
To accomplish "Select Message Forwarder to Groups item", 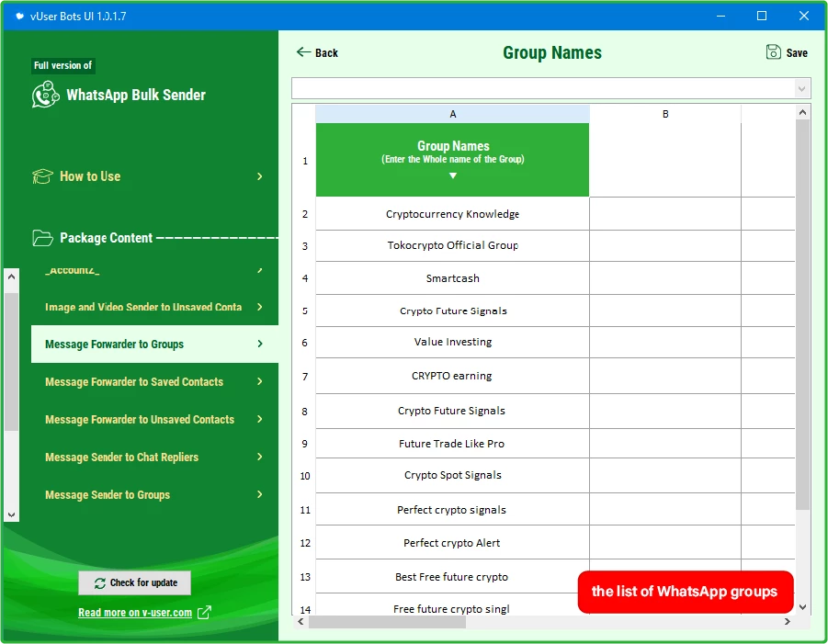I will [154, 344].
